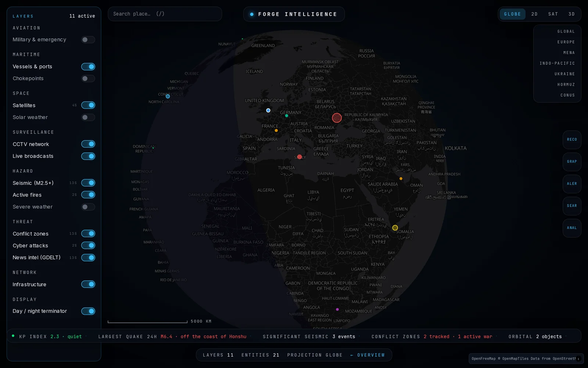
Task: Click the purple marker near Mozambique
Action: [x=337, y=309]
